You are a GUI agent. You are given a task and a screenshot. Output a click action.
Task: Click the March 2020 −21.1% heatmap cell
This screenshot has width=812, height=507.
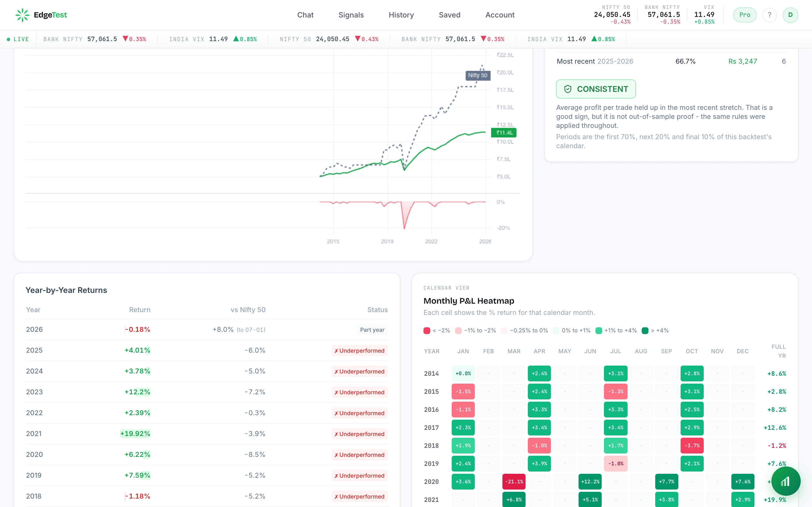click(x=514, y=482)
